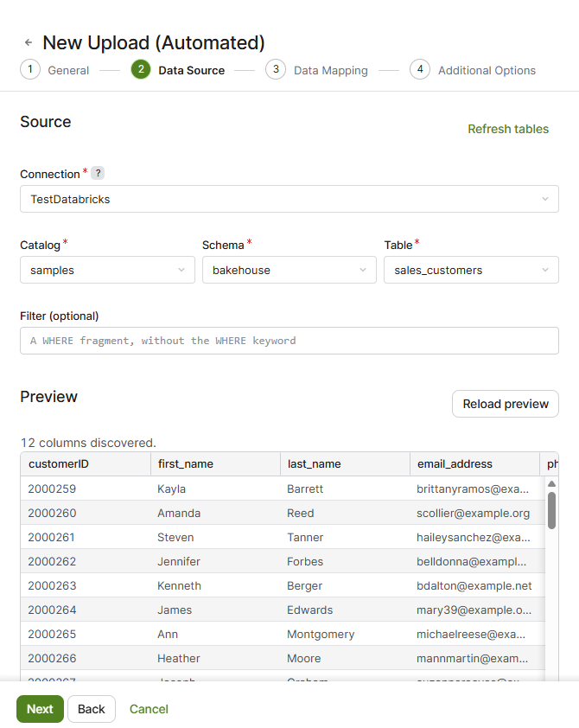This screenshot has height=728, width=579.
Task: Click last name cell Barrett
Action: coord(345,489)
